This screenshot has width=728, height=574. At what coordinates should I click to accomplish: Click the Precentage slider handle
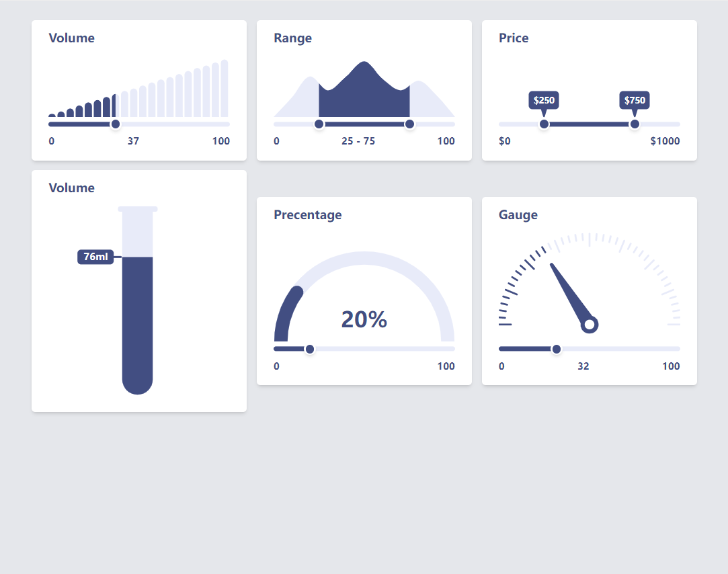click(x=310, y=349)
